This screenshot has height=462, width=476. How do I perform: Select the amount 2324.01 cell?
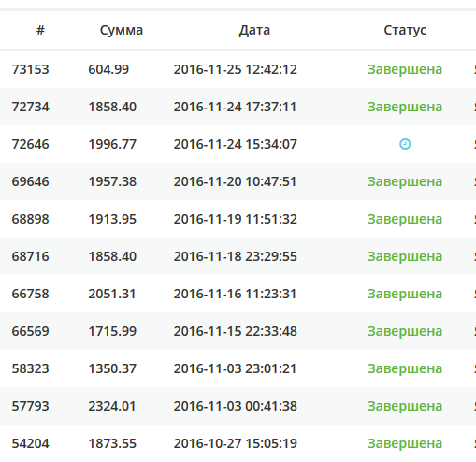112,406
